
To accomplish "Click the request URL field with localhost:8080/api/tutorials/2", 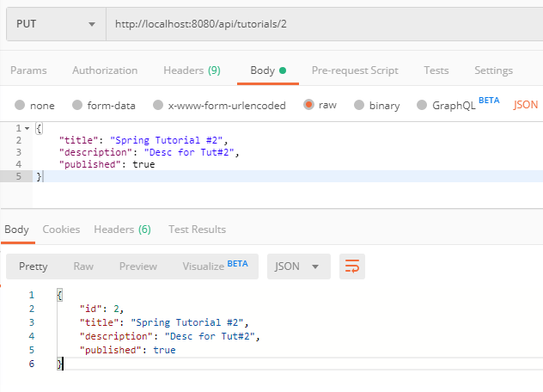I will [325, 24].
